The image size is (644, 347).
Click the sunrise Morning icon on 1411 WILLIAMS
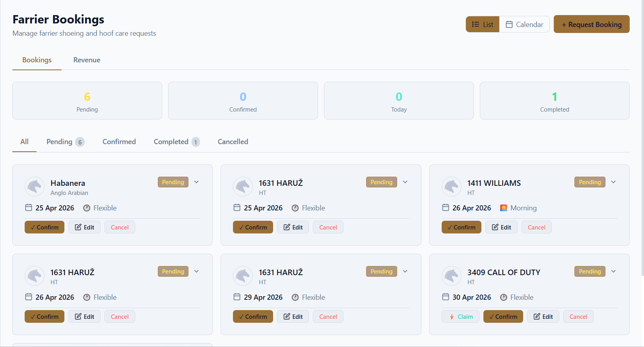pyautogui.click(x=504, y=208)
